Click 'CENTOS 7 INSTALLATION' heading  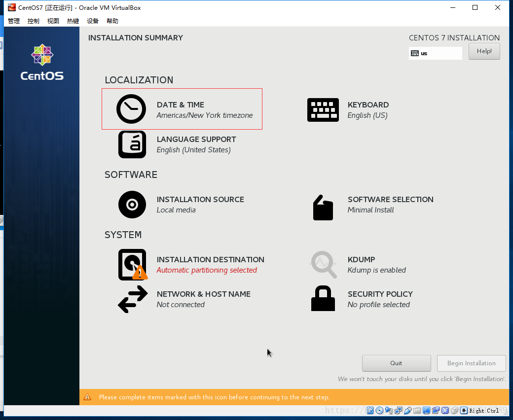(x=454, y=38)
